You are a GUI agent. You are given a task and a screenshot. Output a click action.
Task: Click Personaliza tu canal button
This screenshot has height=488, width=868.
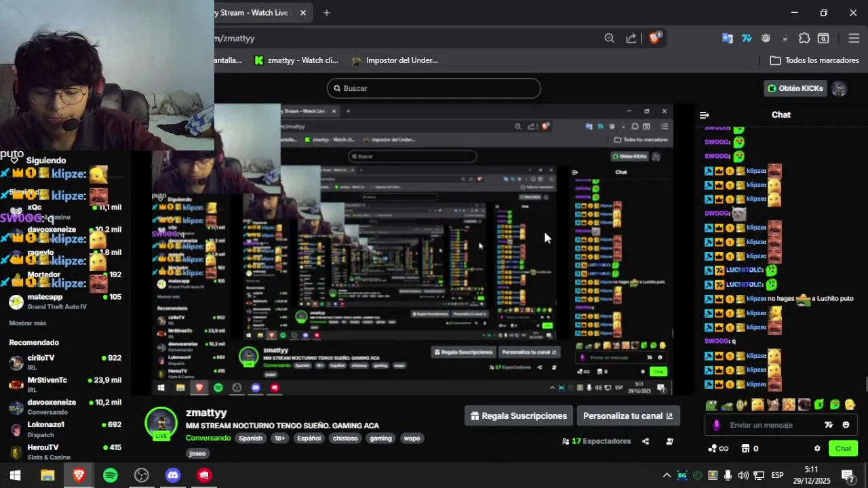[628, 416]
